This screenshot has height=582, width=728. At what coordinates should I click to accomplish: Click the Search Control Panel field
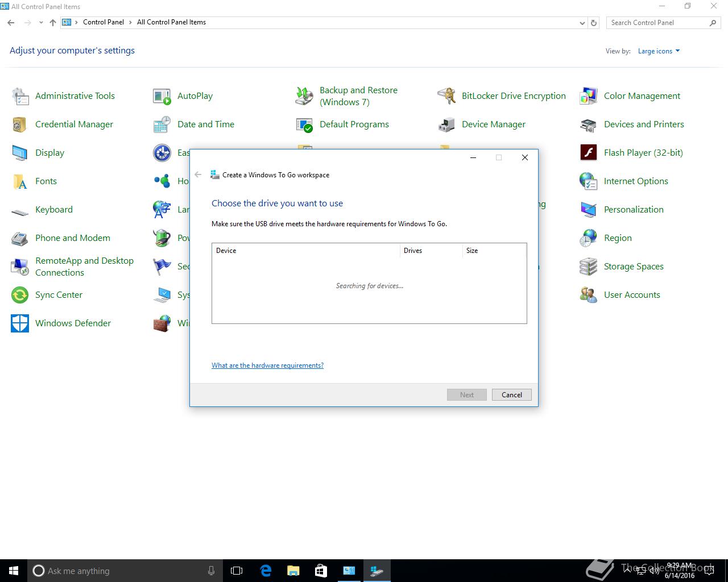tap(657, 23)
